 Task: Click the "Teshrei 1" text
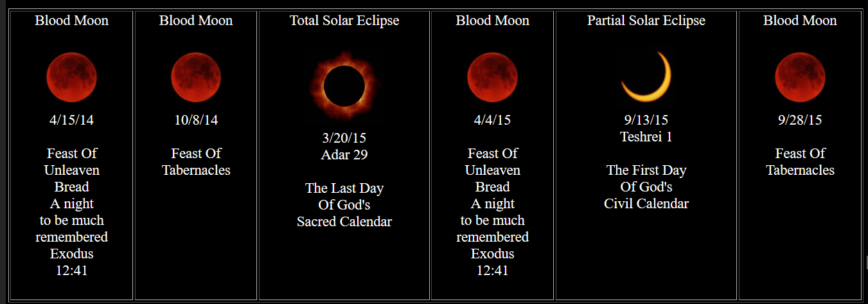tap(646, 137)
